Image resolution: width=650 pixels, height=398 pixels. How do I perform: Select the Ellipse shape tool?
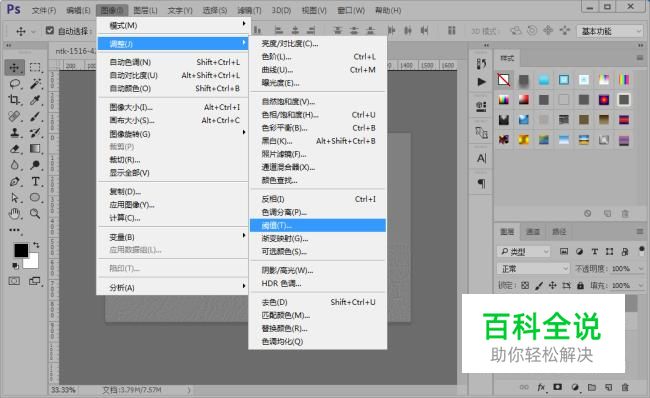pyautogui.click(x=35, y=197)
